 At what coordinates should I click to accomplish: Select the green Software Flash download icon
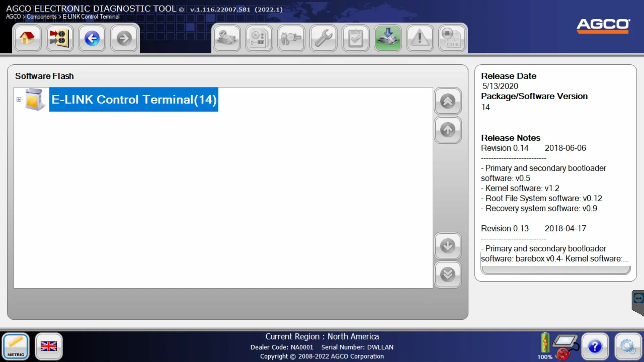[388, 38]
